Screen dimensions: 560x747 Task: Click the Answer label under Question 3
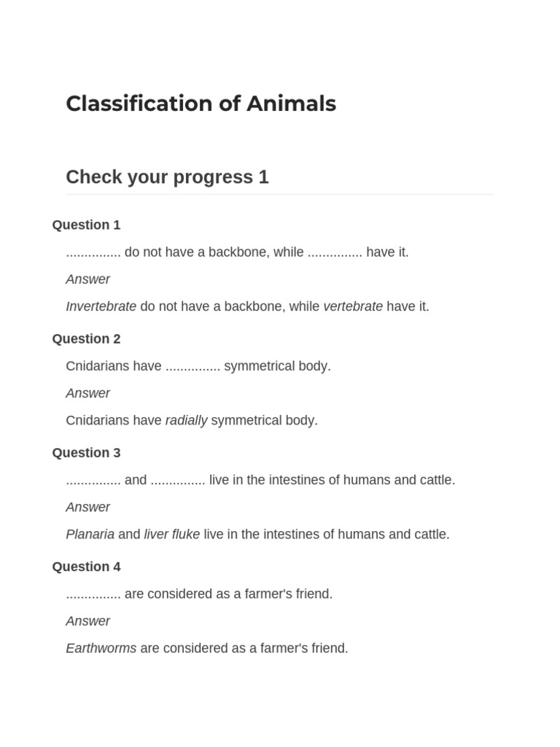coord(87,507)
